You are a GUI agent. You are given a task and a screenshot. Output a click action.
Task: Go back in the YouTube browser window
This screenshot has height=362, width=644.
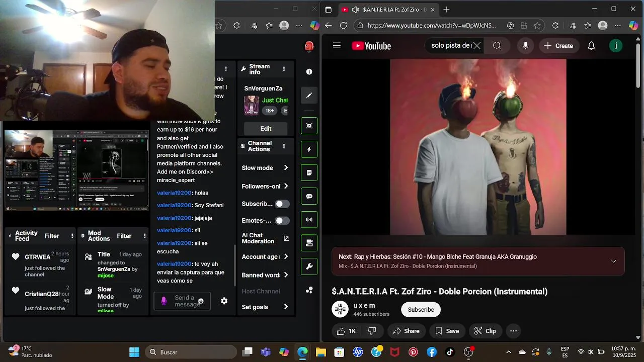[x=328, y=25]
